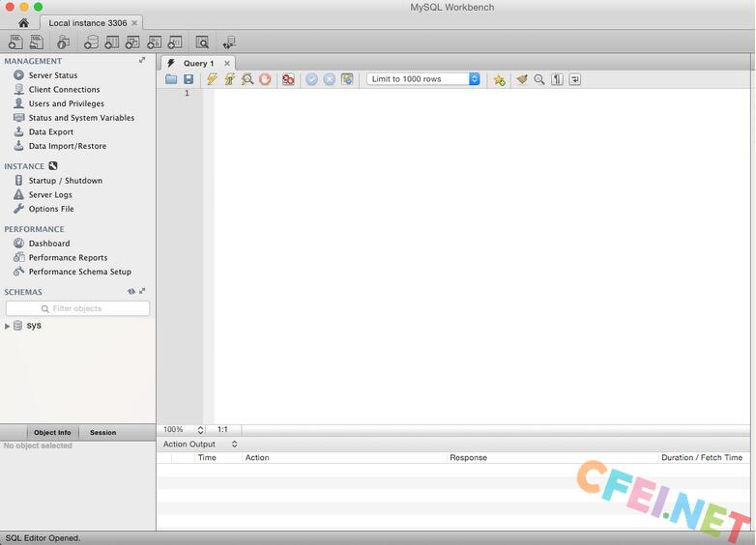
Task: Click the Response column header
Action: pos(468,457)
